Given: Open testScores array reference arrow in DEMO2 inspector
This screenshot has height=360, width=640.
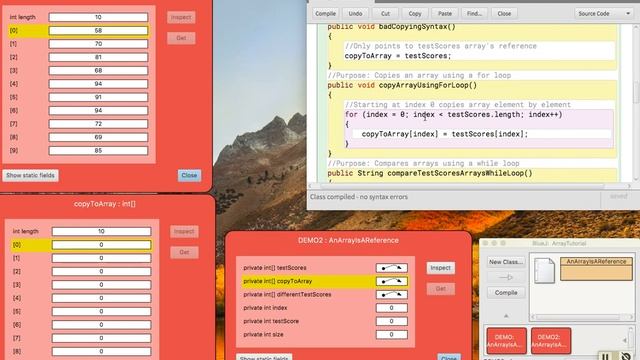Looking at the screenshot, I should pos(391,268).
